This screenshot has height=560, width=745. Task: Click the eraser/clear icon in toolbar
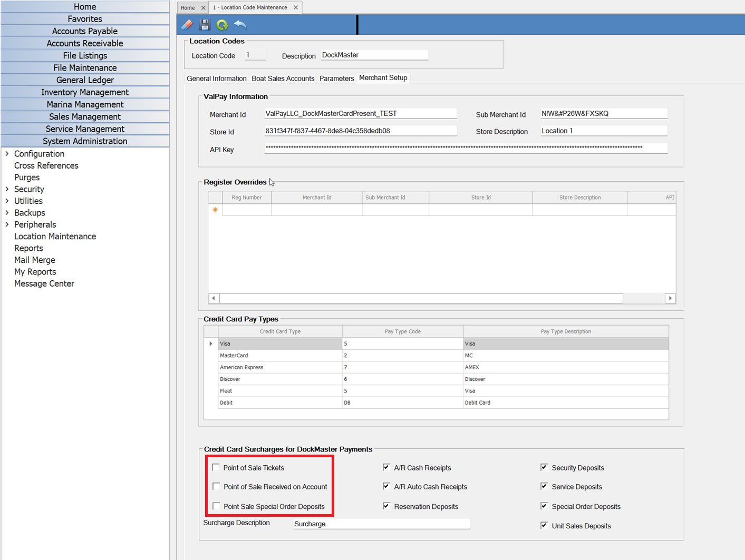click(x=187, y=25)
